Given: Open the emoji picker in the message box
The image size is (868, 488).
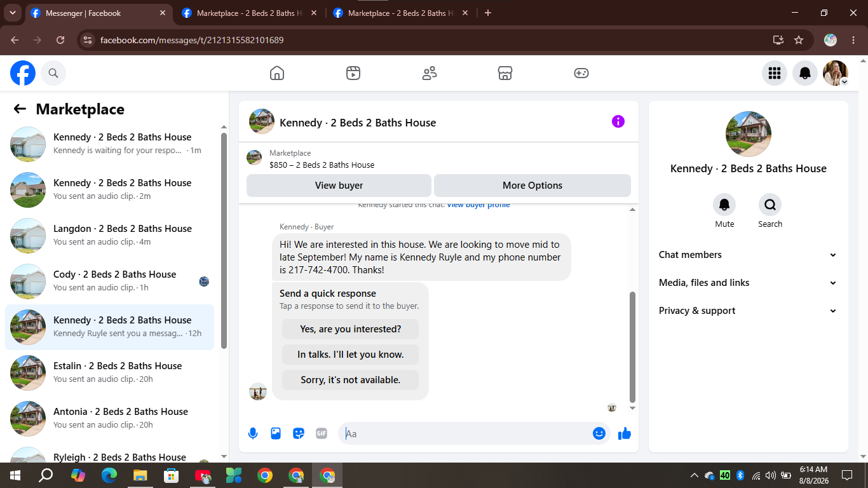Looking at the screenshot, I should [x=599, y=433].
